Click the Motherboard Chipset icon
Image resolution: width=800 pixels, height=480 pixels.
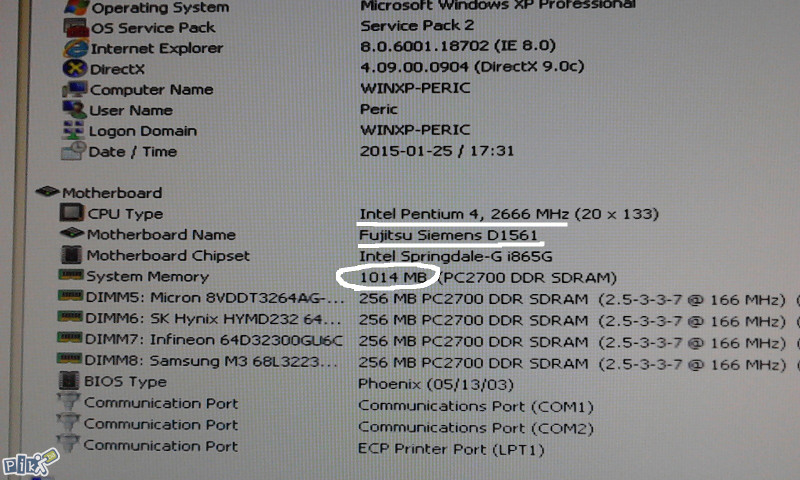71,255
